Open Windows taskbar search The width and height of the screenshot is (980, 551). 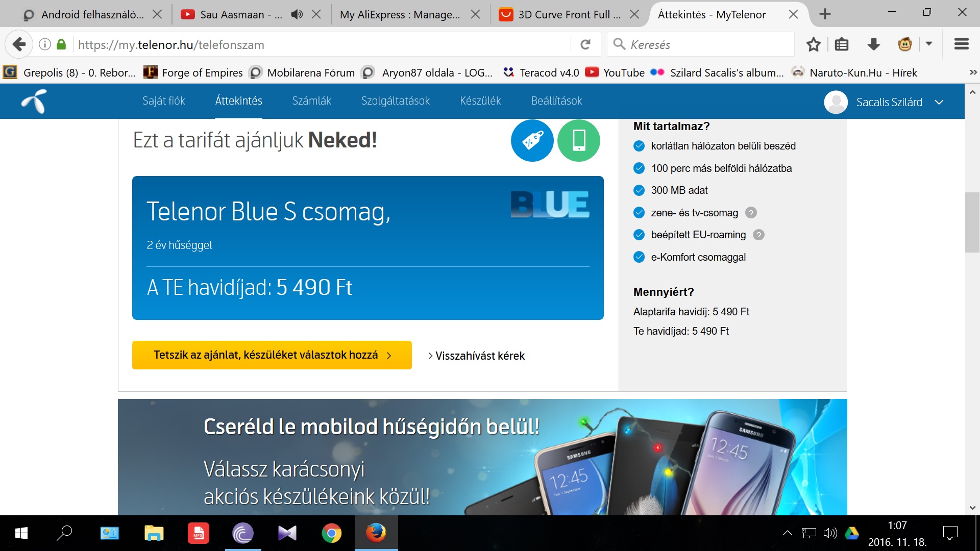64,533
